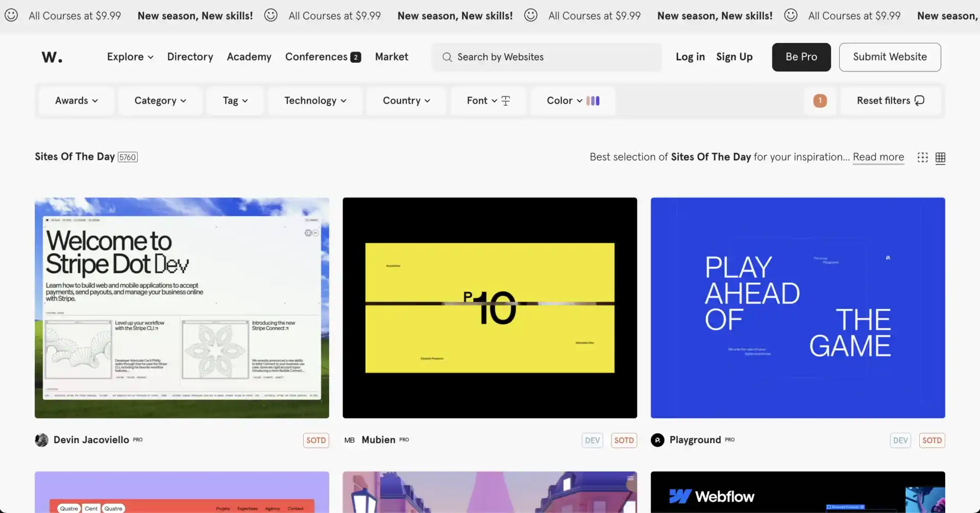The width and height of the screenshot is (980, 513).
Task: Click the Reset filters refresh icon
Action: click(919, 101)
